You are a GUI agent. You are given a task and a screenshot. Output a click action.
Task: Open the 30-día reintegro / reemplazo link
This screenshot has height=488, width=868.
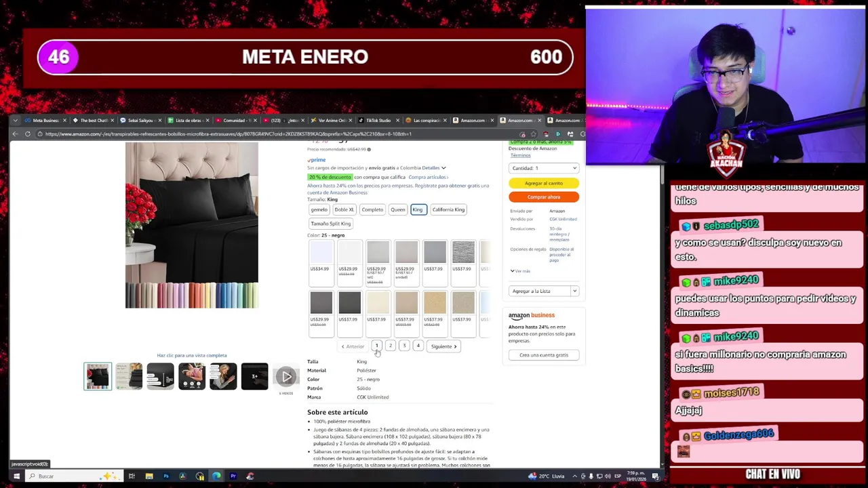[559, 234]
